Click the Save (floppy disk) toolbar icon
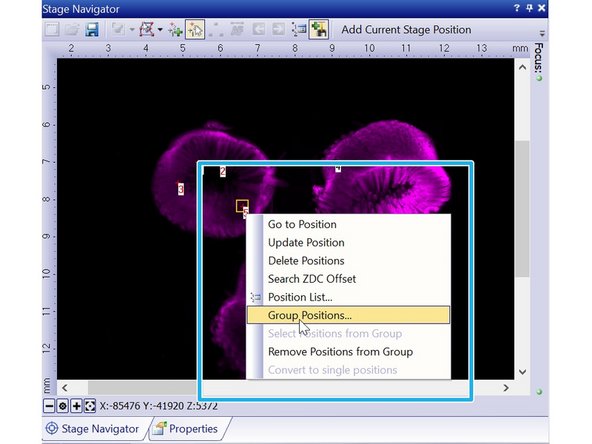 click(x=92, y=29)
